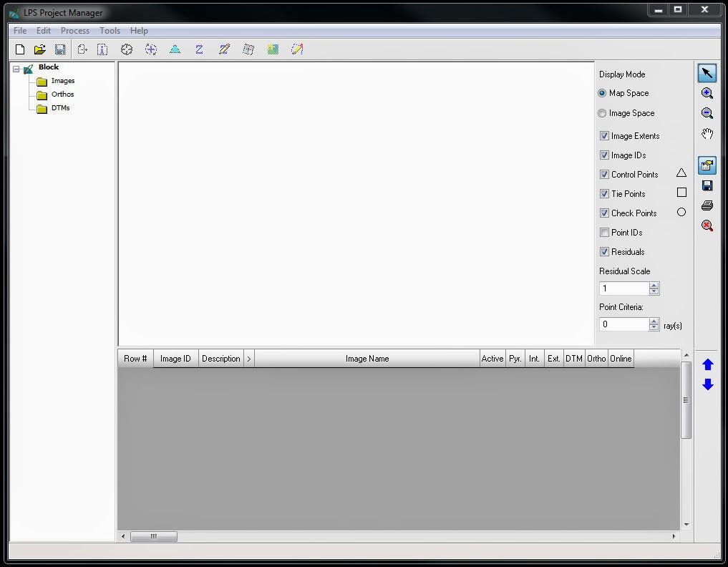Click the '>' column header in table
This screenshot has width=728, height=567.
pyautogui.click(x=249, y=359)
